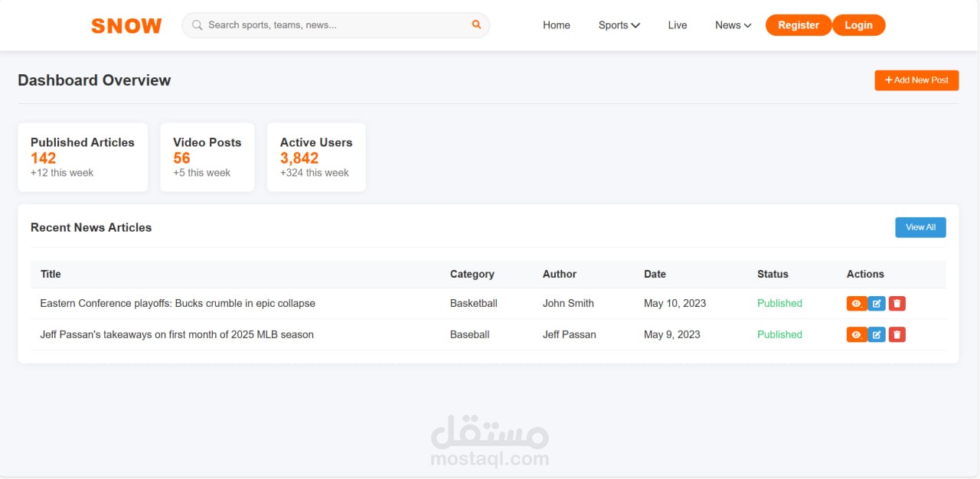Click the Status column header
Image resolution: width=980 pixels, height=479 pixels.
pos(773,274)
